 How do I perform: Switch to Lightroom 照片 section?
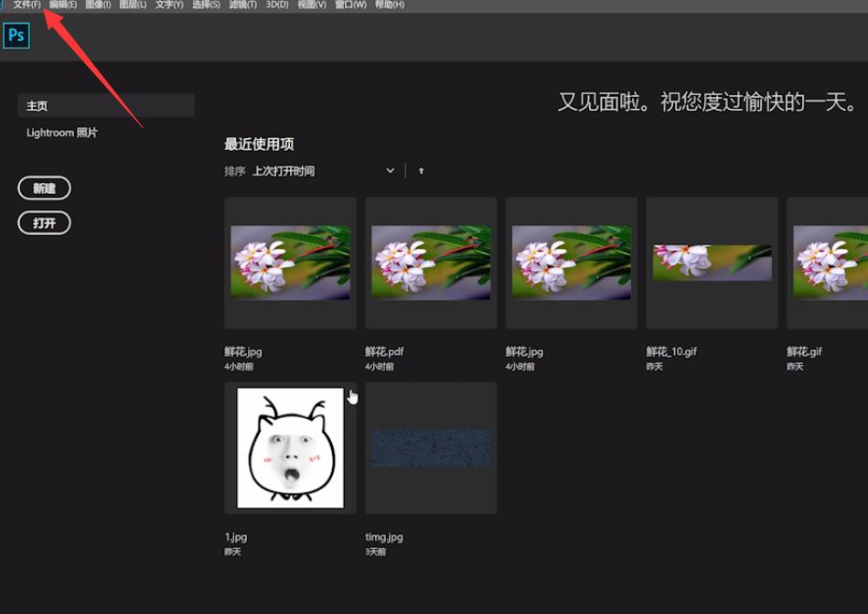(x=62, y=133)
